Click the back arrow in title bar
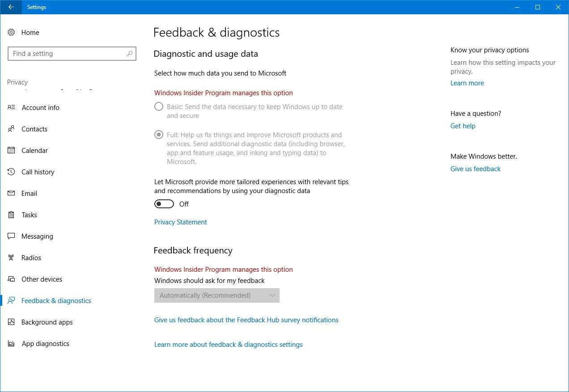 click(11, 7)
